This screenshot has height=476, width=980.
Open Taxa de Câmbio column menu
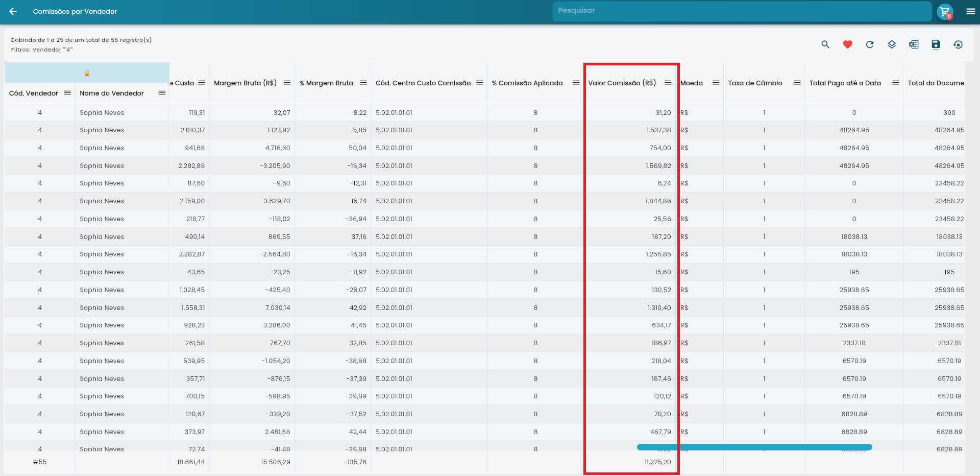point(797,83)
